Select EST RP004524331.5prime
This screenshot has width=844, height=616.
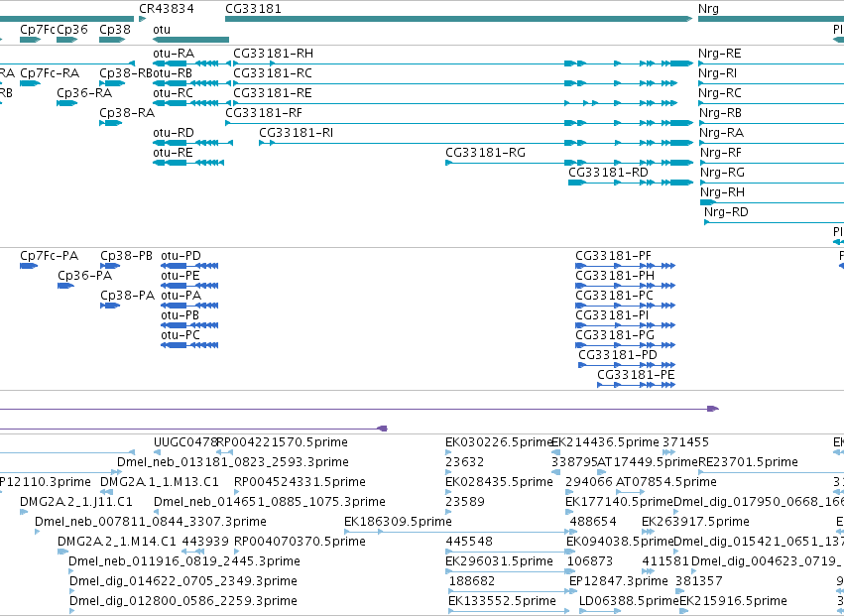300,482
